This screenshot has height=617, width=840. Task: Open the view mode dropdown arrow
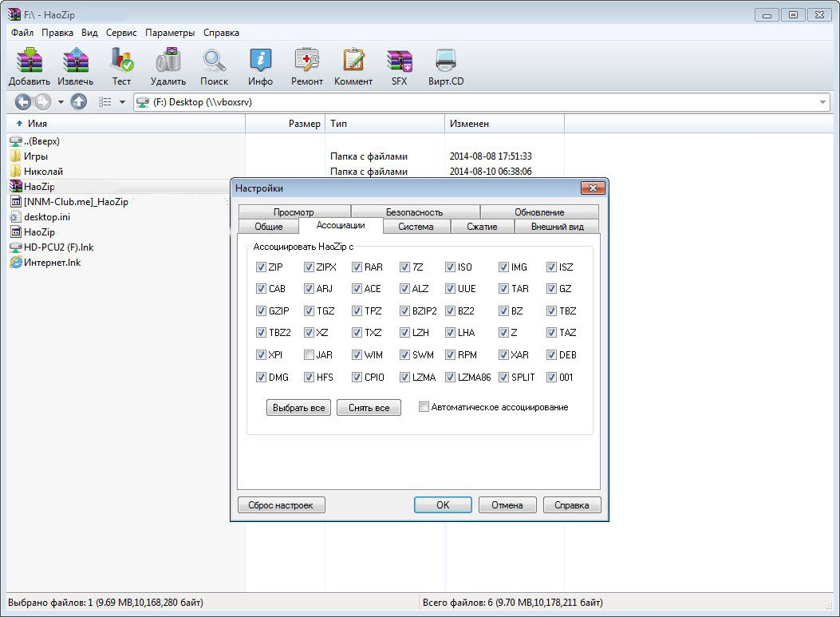click(122, 102)
